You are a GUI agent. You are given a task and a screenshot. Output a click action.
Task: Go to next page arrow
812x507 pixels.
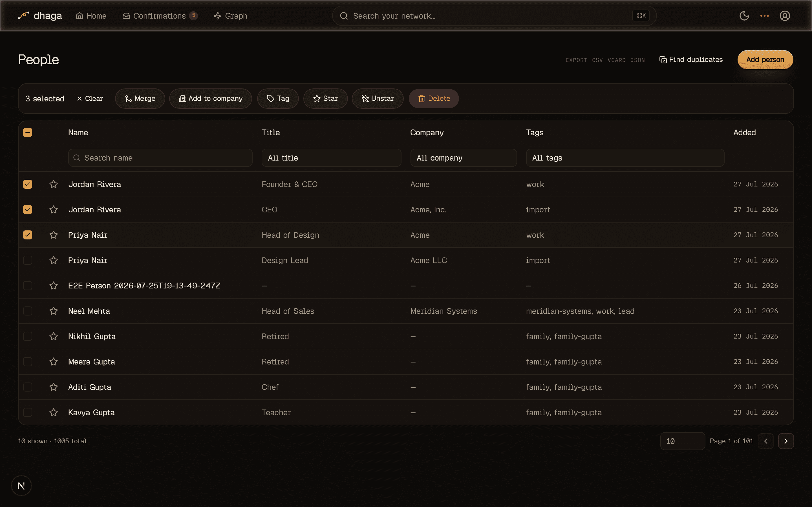[x=785, y=441]
